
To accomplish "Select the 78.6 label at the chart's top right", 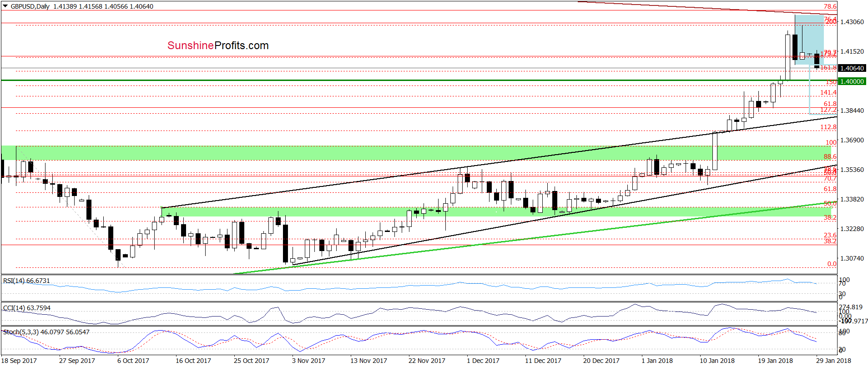I will click(x=830, y=6).
